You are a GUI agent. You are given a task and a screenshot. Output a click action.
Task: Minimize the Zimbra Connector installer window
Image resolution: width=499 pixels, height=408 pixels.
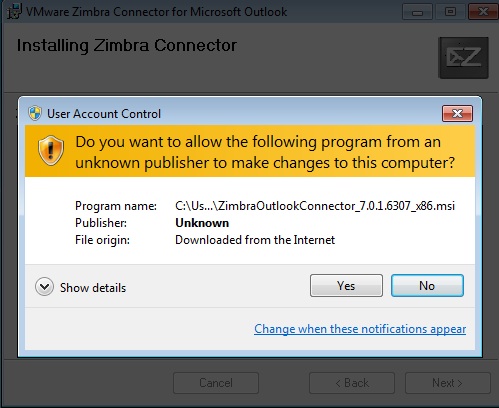click(x=417, y=12)
